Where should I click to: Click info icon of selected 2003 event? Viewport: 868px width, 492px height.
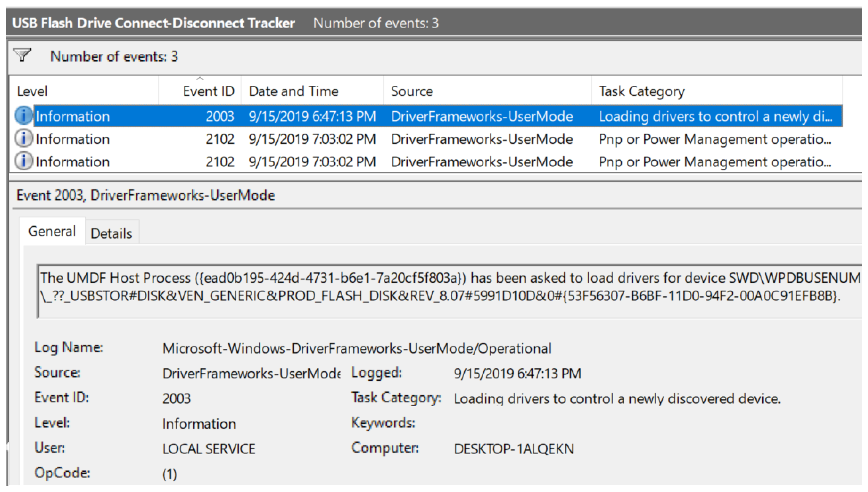(23, 116)
